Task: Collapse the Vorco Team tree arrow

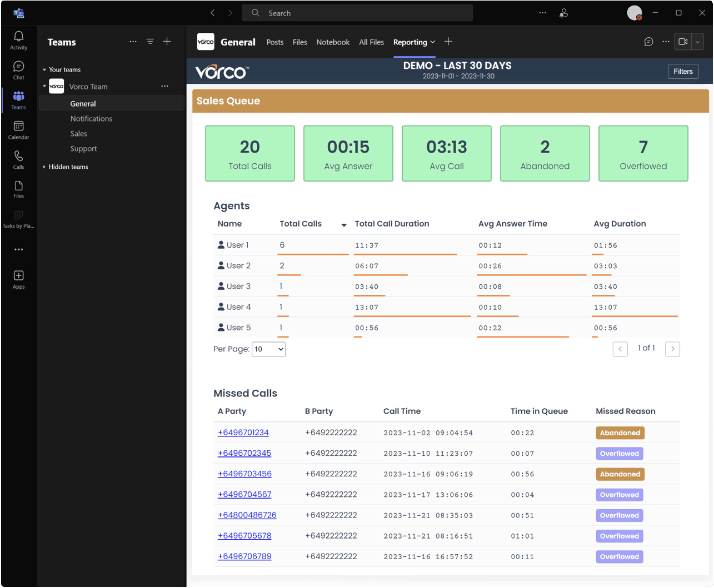Action: coord(44,86)
